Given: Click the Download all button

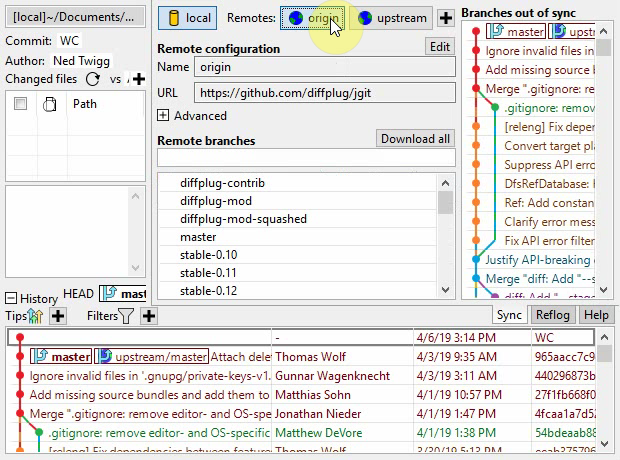Looking at the screenshot, I should (x=415, y=139).
